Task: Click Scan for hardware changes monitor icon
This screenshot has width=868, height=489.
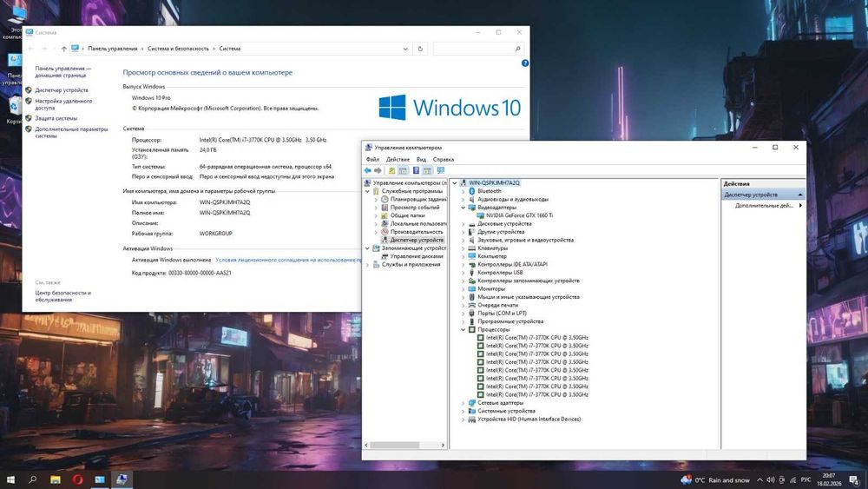Action: coord(441,170)
